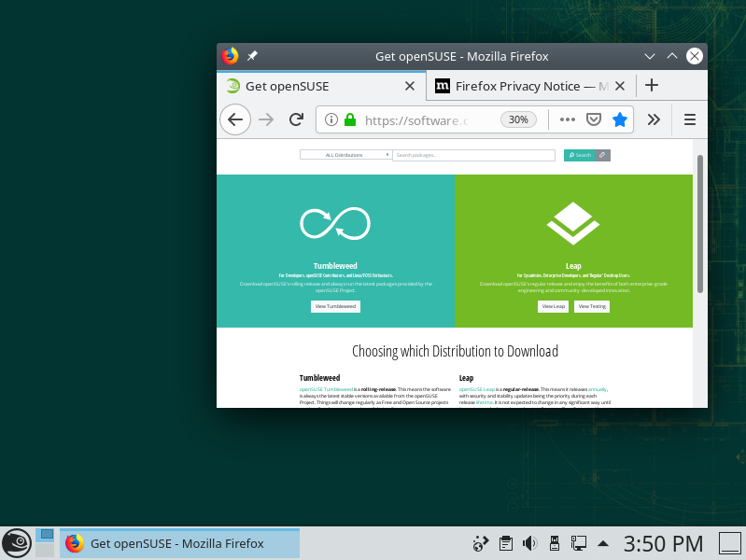The height and width of the screenshot is (560, 746).
Task: Open the clipboard tray icon
Action: pyautogui.click(x=505, y=542)
